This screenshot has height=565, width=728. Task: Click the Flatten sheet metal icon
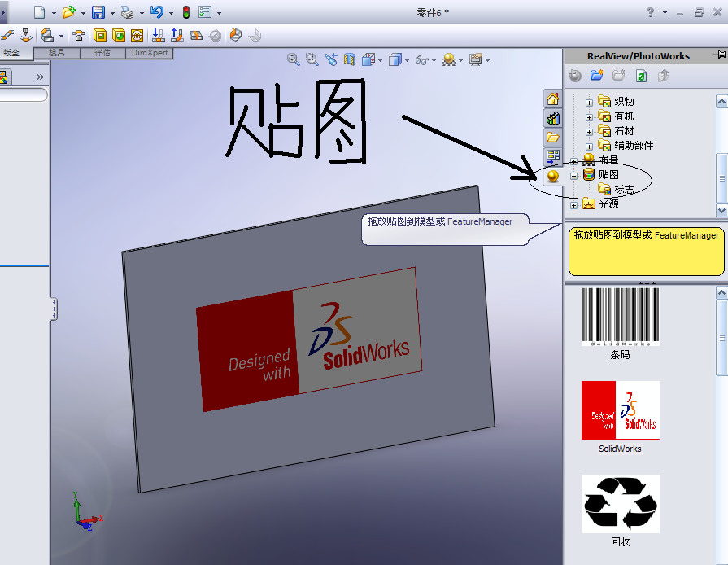pyautogui.click(x=196, y=36)
